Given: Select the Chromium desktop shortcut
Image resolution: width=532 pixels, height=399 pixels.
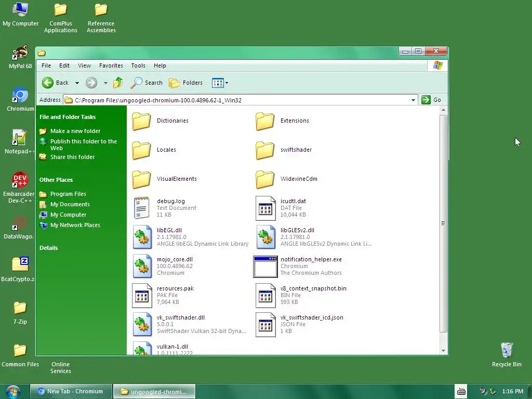Looking at the screenshot, I should click(x=20, y=99).
